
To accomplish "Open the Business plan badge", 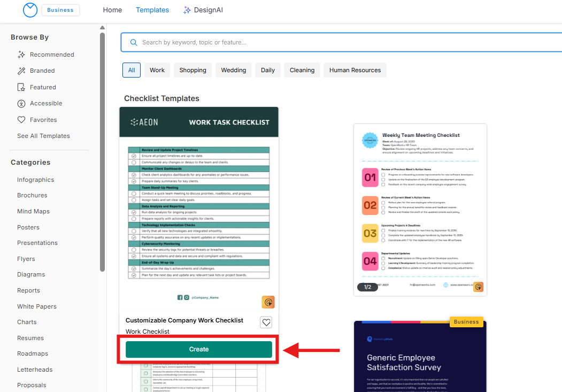I will tap(60, 10).
